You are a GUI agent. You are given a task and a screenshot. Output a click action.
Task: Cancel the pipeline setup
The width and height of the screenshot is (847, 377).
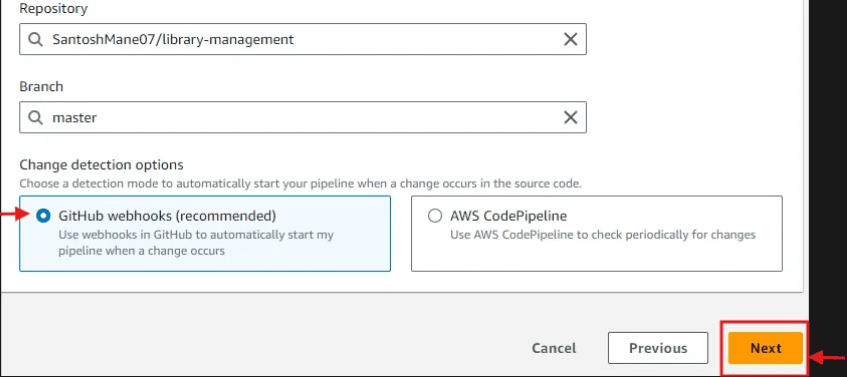coord(554,348)
